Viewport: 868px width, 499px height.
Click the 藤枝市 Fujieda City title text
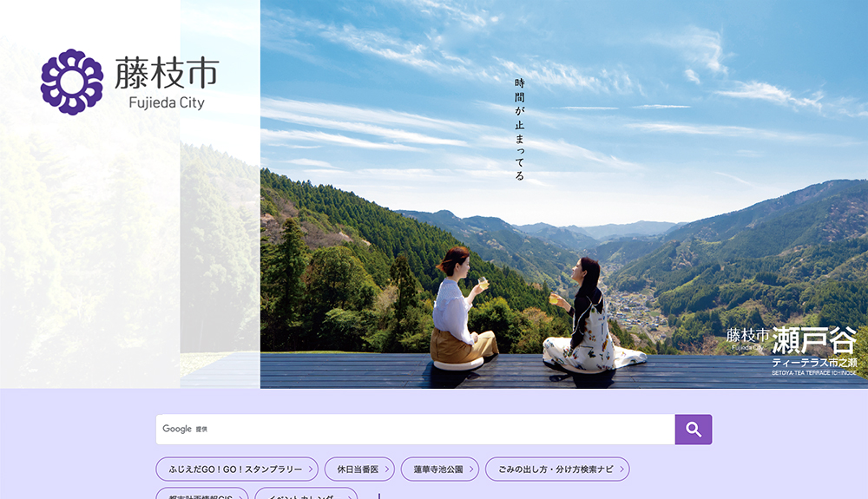tap(167, 84)
